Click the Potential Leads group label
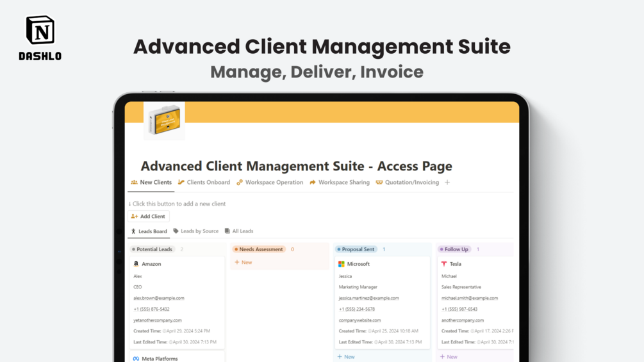 (x=153, y=249)
